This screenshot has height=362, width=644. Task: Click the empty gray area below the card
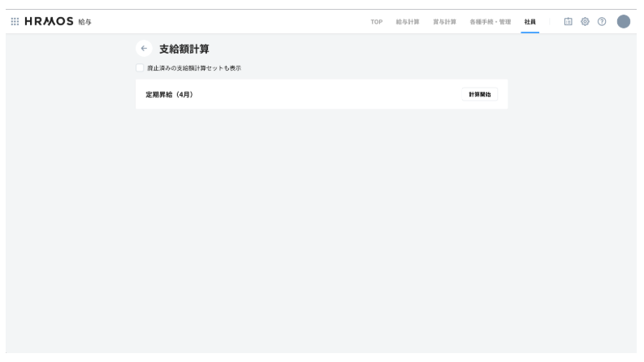(322, 227)
